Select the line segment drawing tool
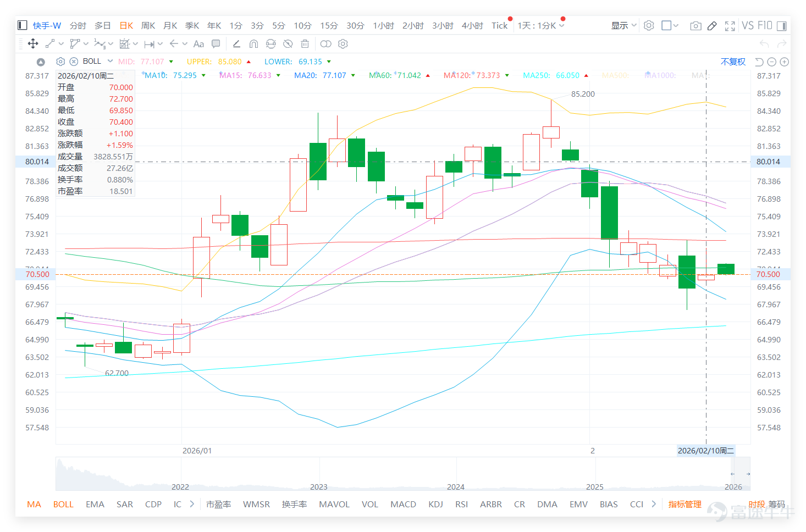Screen dimensions: 806x532 coord(50,44)
